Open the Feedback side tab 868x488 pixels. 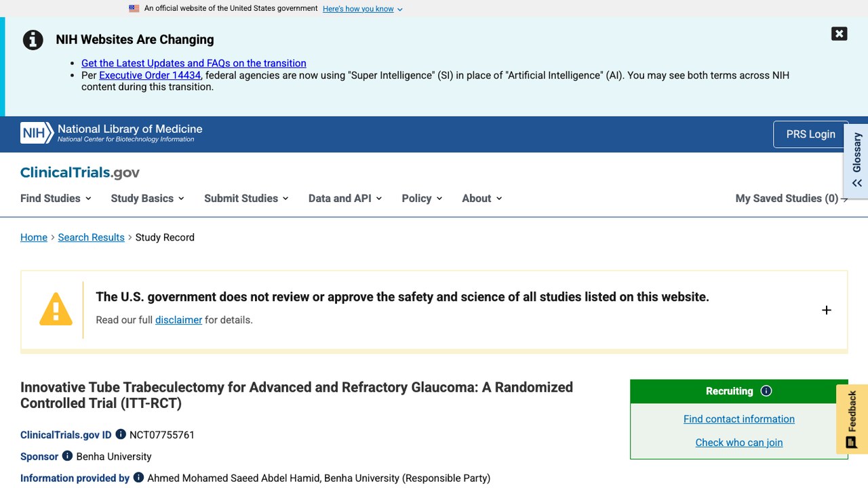852,419
